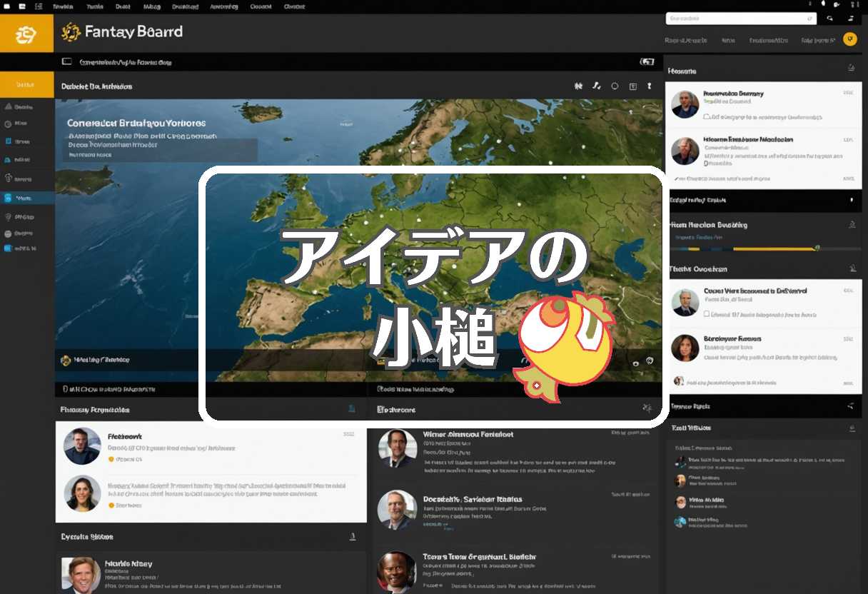Click the badge icon ending the breadcrumb bar
This screenshot has height=594, width=868.
click(647, 61)
